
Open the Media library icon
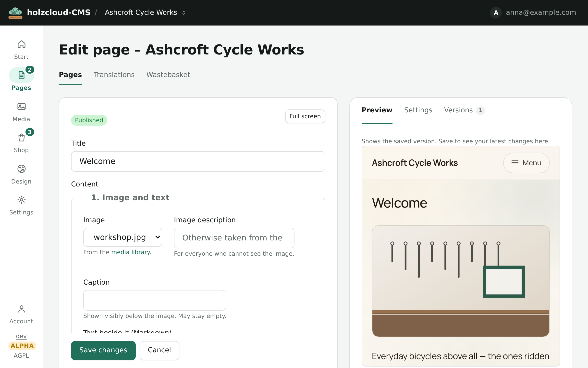[21, 106]
